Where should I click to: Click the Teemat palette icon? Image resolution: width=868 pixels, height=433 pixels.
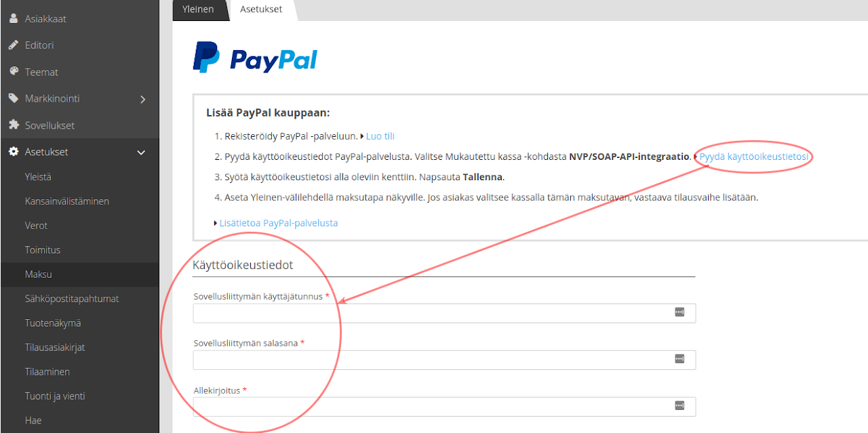click(13, 71)
